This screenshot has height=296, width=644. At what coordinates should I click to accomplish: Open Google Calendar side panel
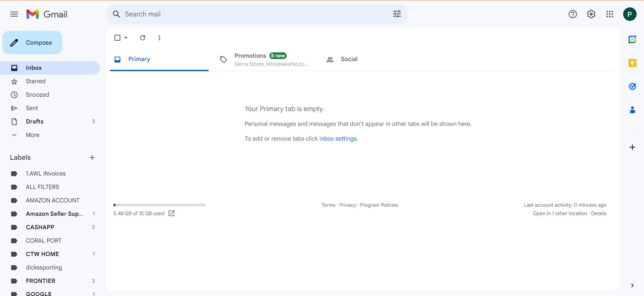click(632, 39)
